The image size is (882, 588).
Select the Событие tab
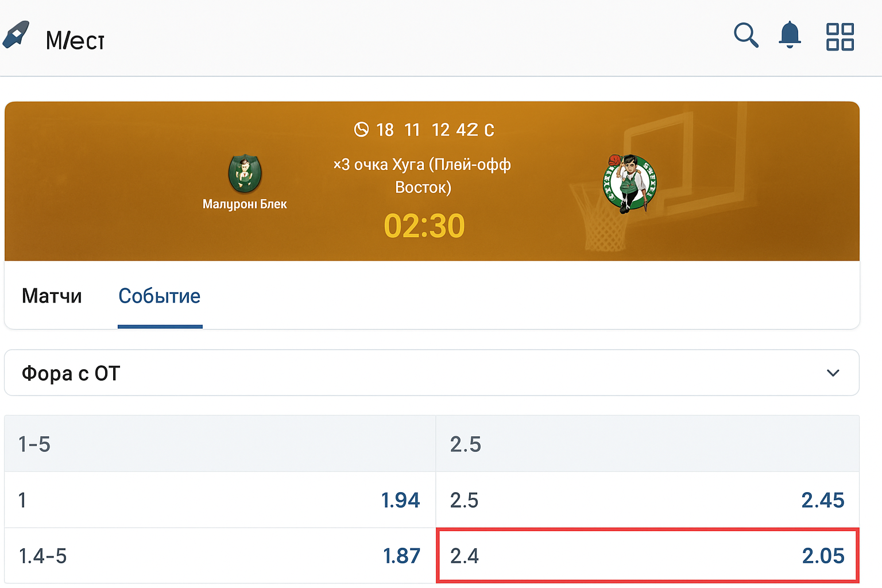coord(159,296)
